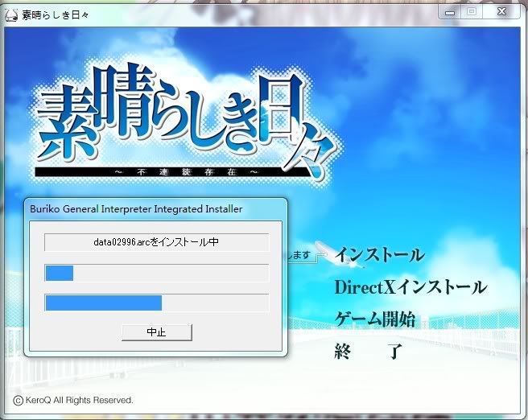Click the KeroQ All Rights Reserved text

click(73, 400)
